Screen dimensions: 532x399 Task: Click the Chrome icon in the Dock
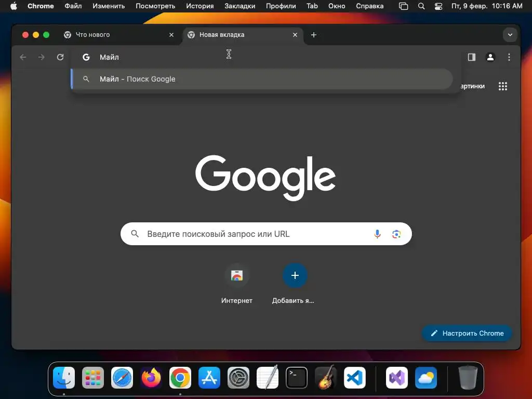(180, 378)
